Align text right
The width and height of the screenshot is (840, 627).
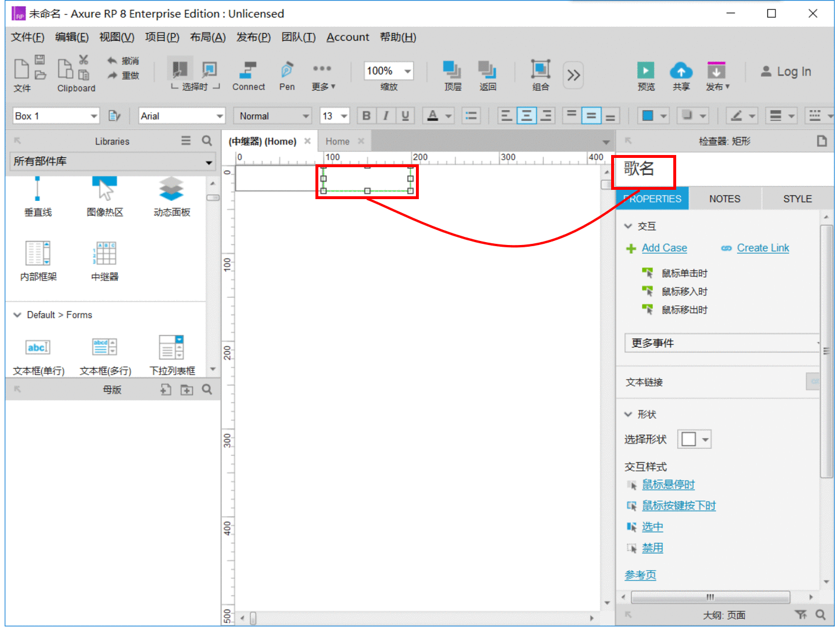[x=546, y=116]
